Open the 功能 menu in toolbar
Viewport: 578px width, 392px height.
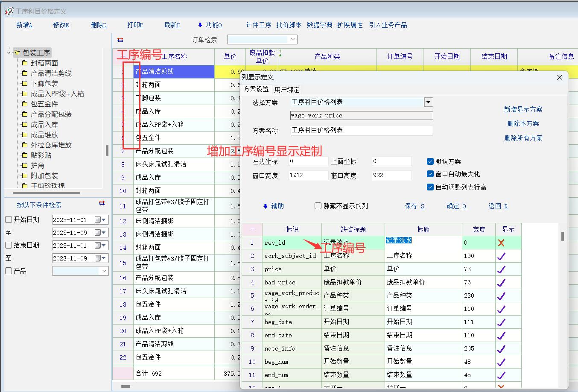[x=210, y=25]
